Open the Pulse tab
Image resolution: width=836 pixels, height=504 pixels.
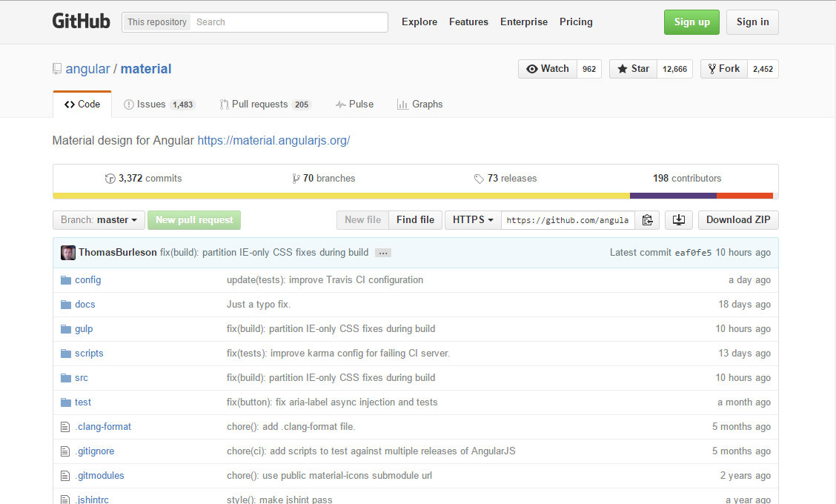[x=354, y=105]
